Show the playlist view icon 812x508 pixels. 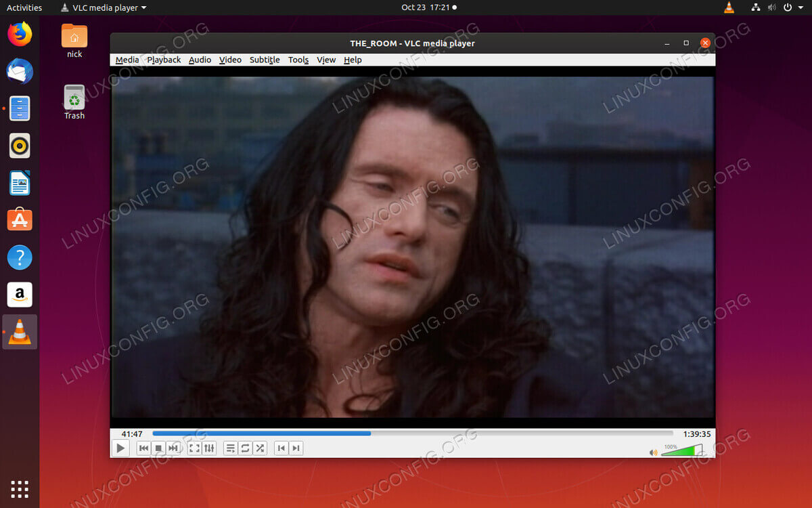pos(230,448)
